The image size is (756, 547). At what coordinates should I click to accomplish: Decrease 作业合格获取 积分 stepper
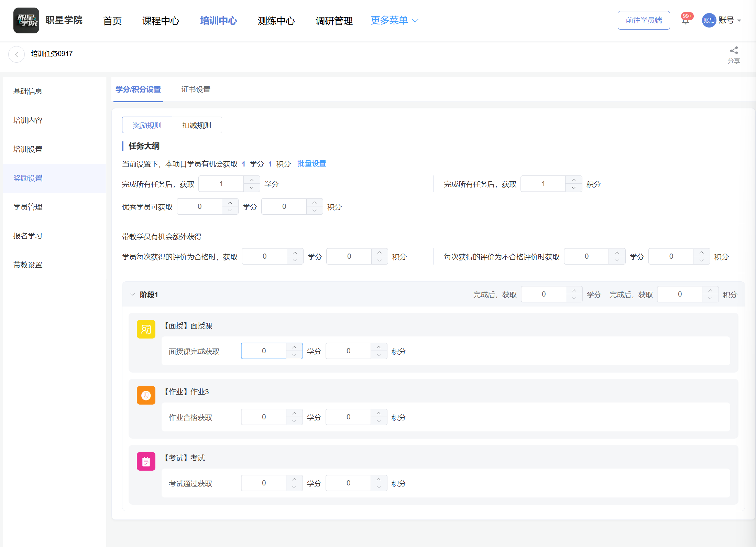point(379,421)
